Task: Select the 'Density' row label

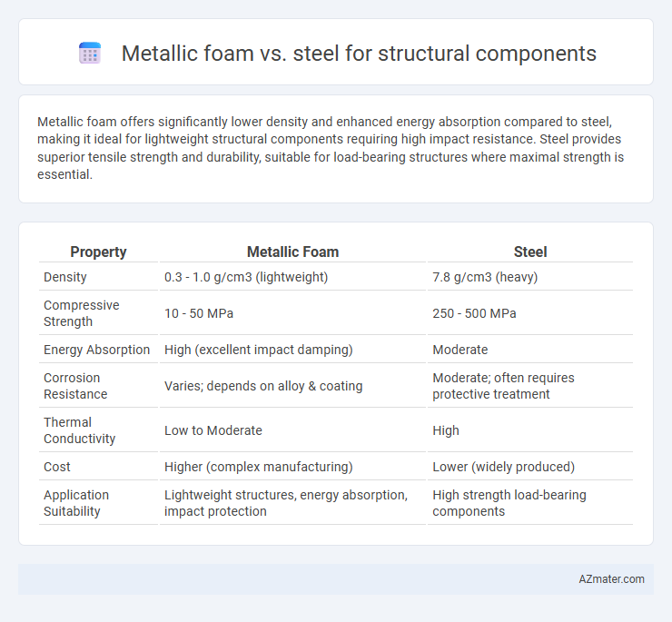Action: (x=65, y=277)
